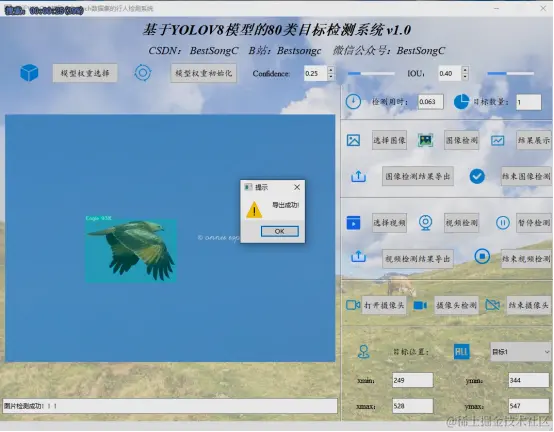Click the 结束摄像头 button
554x432 pixels.
click(x=529, y=305)
